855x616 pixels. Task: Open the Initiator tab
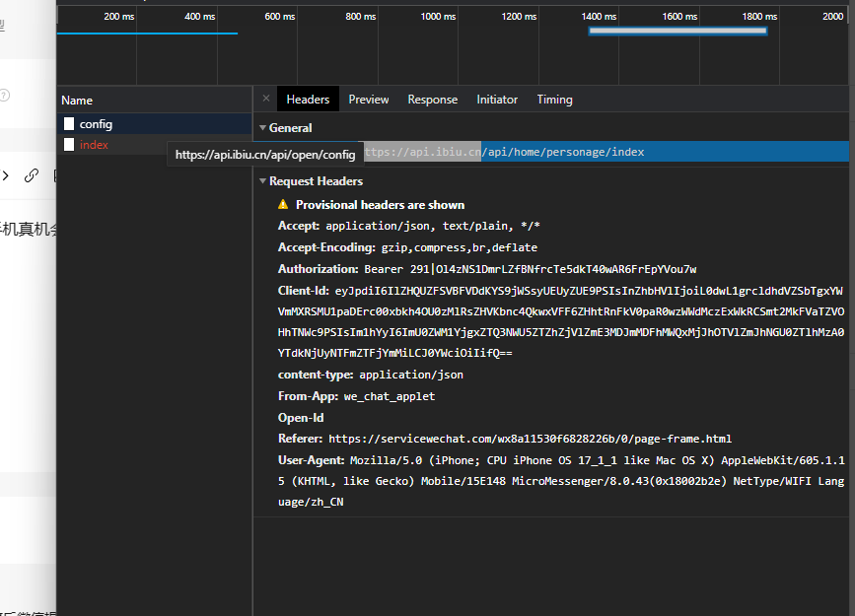click(497, 100)
